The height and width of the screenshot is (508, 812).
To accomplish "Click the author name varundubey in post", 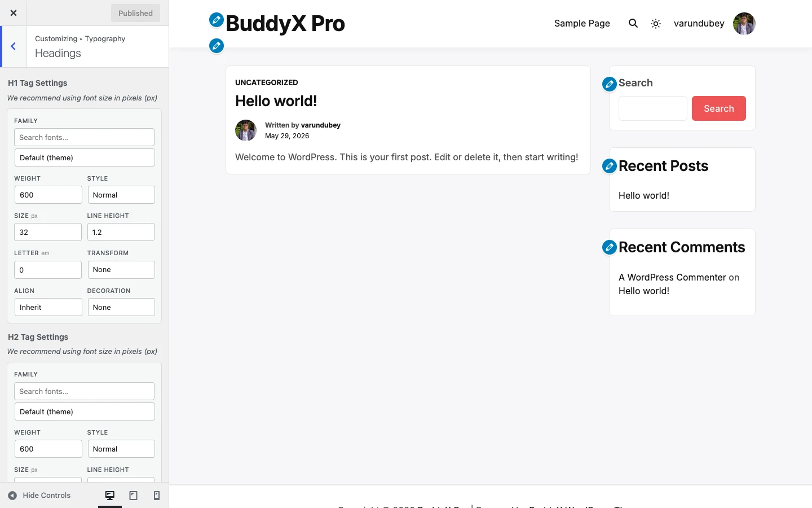I will [321, 125].
